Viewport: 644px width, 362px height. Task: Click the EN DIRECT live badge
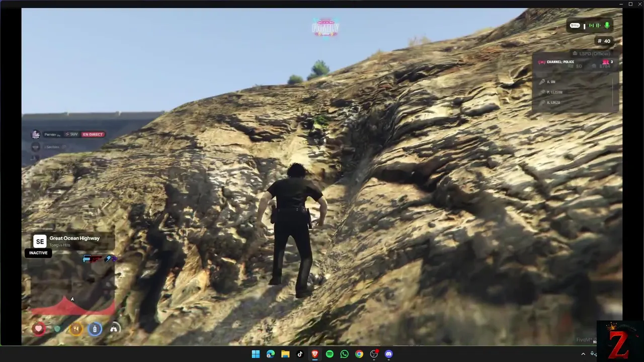pos(93,134)
